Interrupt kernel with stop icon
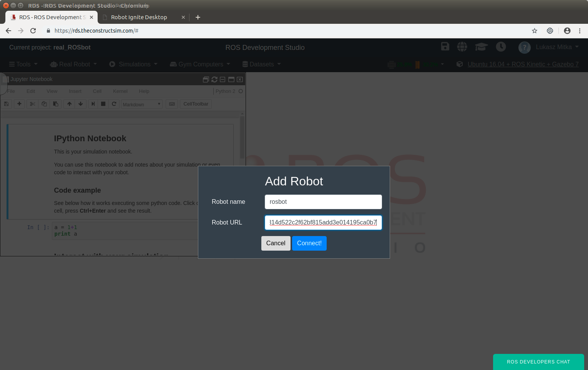 [x=103, y=104]
